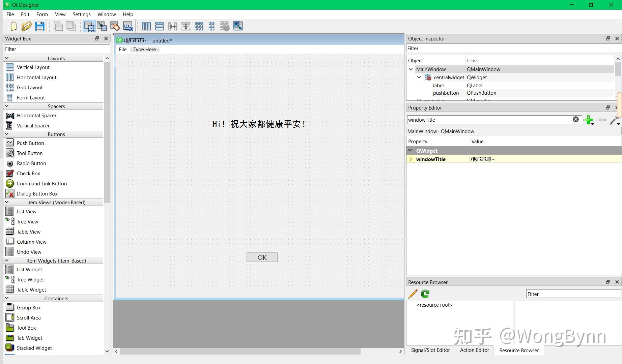The width and height of the screenshot is (622, 364).
Task: Expand the windowTitle property row
Action: (411, 159)
